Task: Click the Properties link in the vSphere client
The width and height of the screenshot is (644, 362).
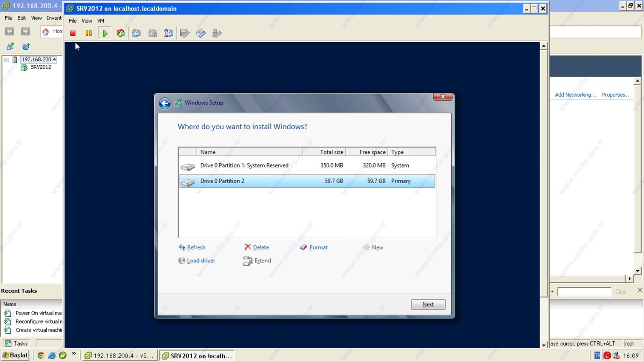Action: (x=616, y=95)
